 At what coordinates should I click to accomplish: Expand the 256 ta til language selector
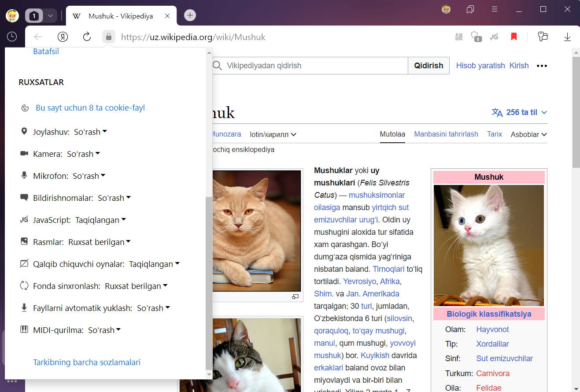coord(520,112)
